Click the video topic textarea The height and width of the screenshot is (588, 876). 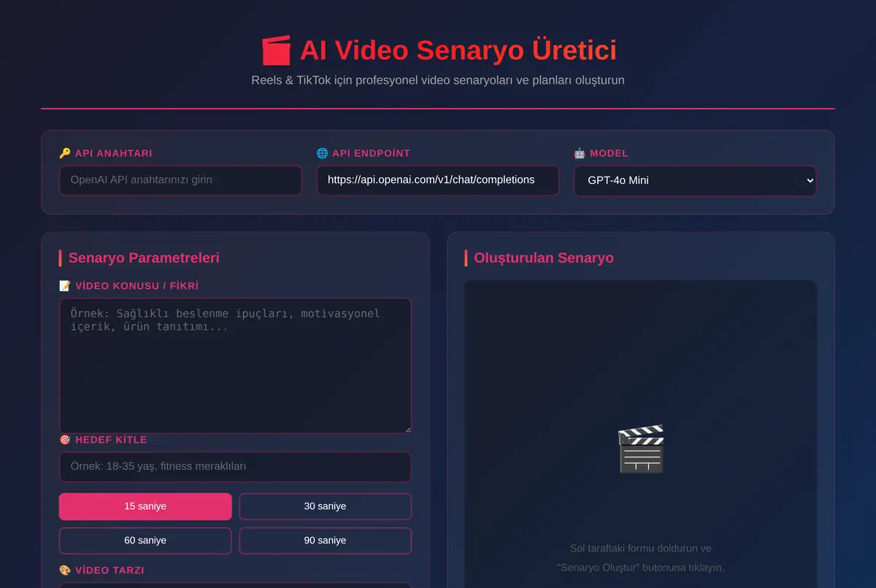pyautogui.click(x=235, y=365)
